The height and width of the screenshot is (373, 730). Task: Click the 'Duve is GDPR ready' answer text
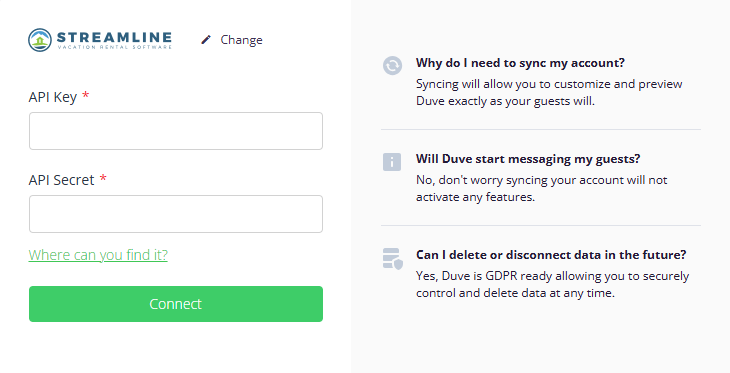tap(553, 284)
